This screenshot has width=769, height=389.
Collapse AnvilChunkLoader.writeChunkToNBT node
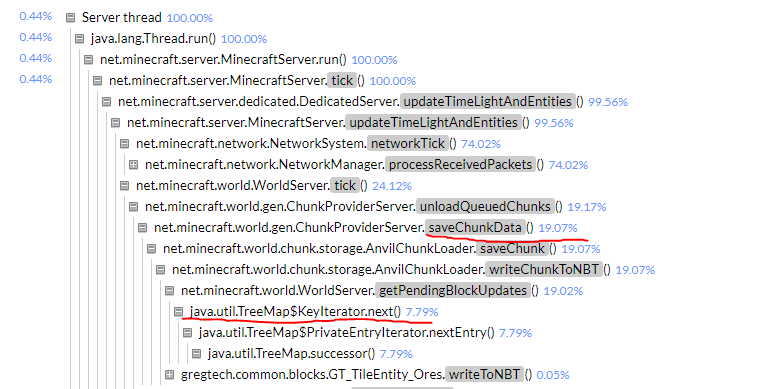pyautogui.click(x=160, y=270)
